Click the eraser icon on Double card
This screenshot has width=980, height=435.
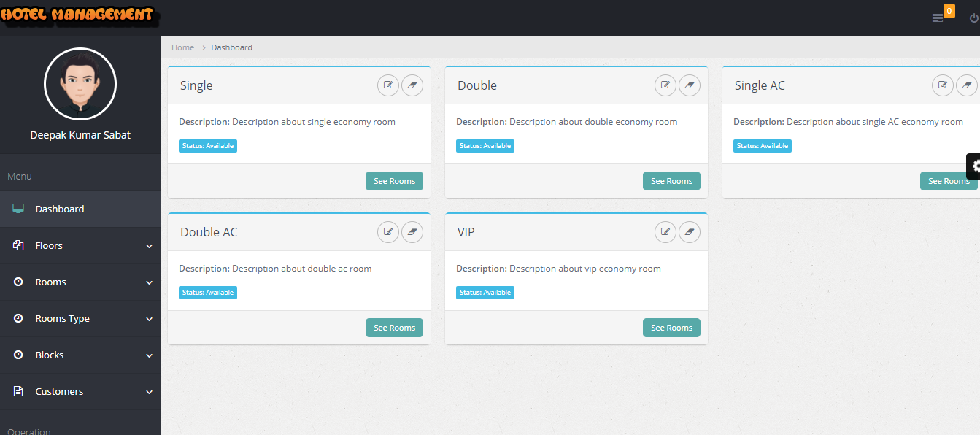690,85
